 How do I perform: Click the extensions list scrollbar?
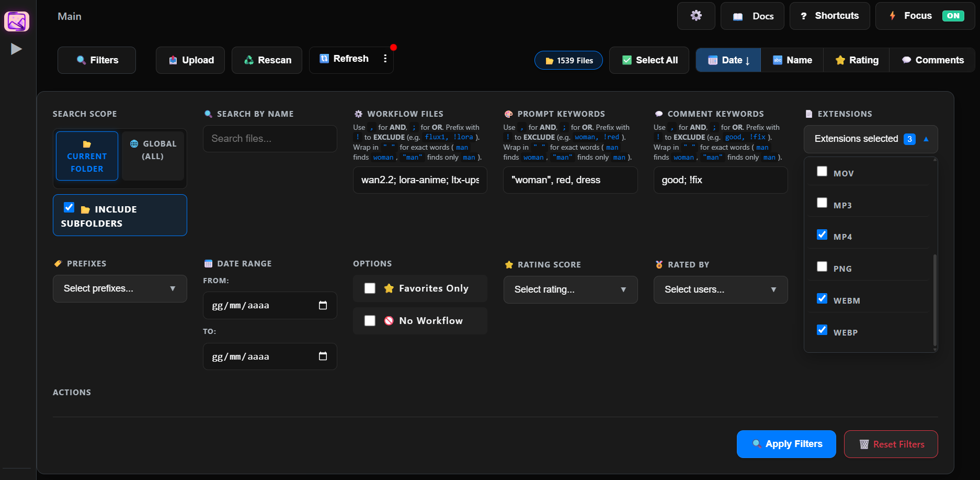pyautogui.click(x=935, y=301)
